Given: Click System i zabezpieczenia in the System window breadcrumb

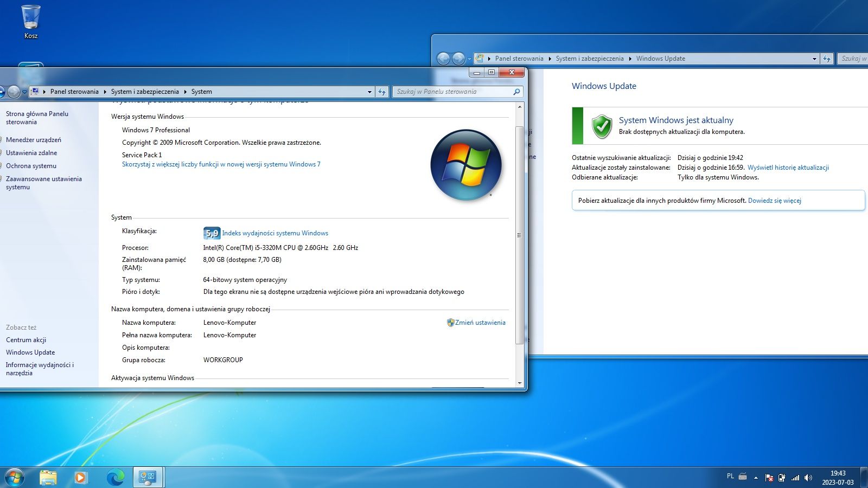Looking at the screenshot, I should coord(145,92).
